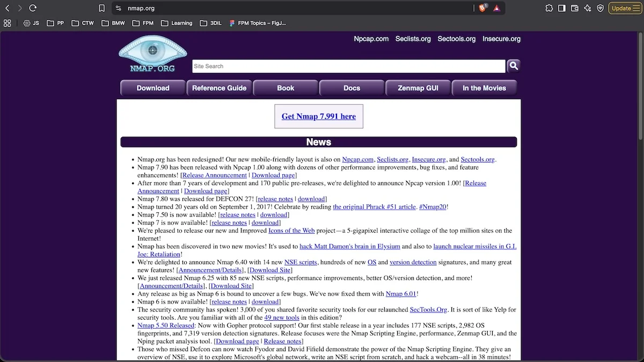
Task: Open the Nmap 5.50 Released link
Action: click(x=165, y=326)
